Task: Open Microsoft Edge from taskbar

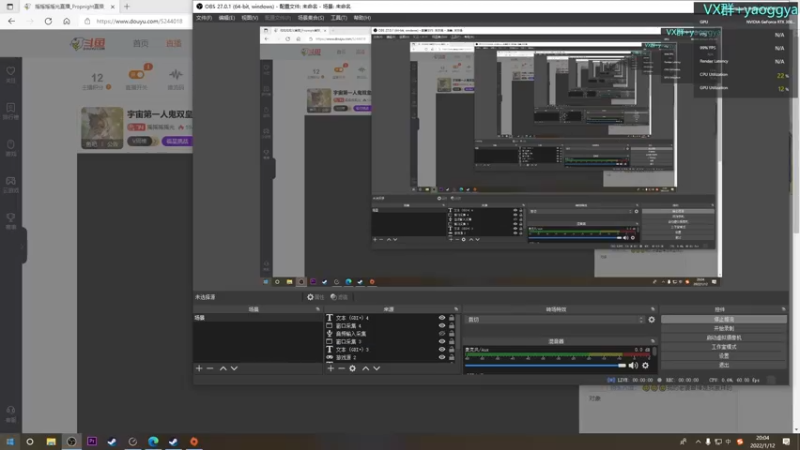Action: tap(153, 441)
